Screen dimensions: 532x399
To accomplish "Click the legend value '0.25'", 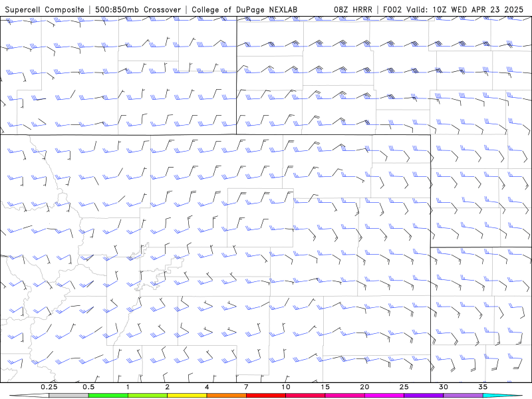I will (49, 387).
